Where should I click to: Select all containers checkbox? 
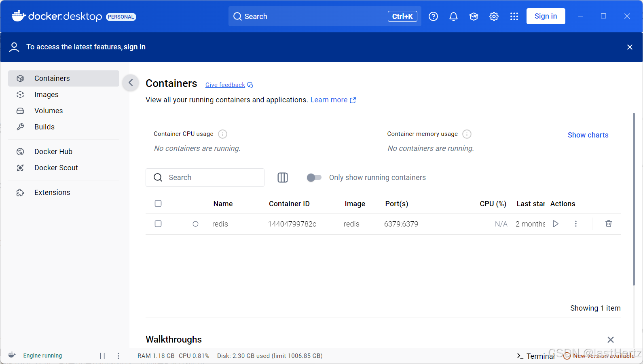(x=158, y=203)
